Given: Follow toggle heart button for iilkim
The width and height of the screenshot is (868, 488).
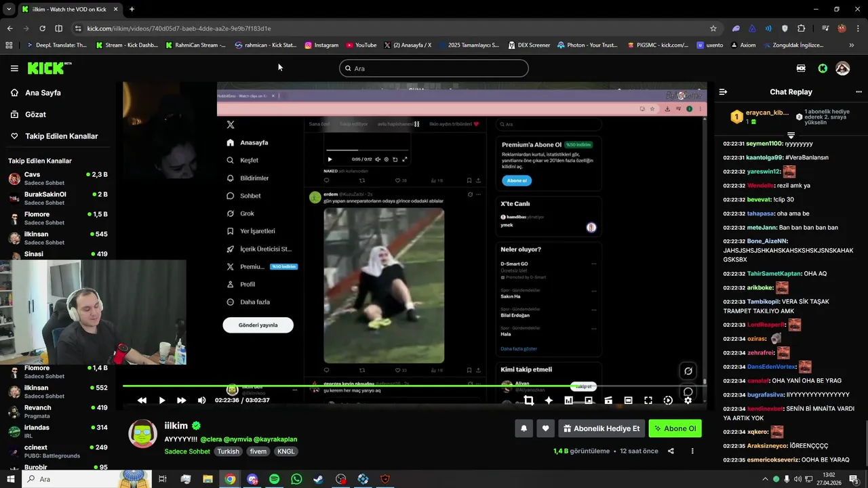Looking at the screenshot, I should point(545,428).
